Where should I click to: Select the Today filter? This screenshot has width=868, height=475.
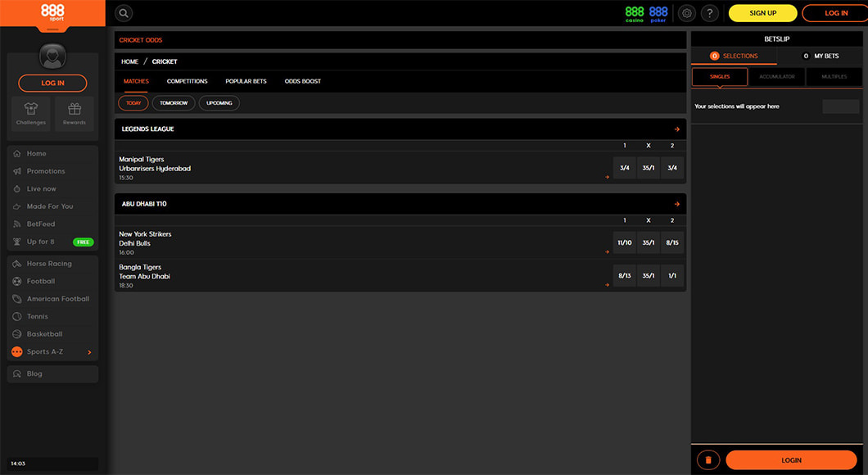pos(133,103)
